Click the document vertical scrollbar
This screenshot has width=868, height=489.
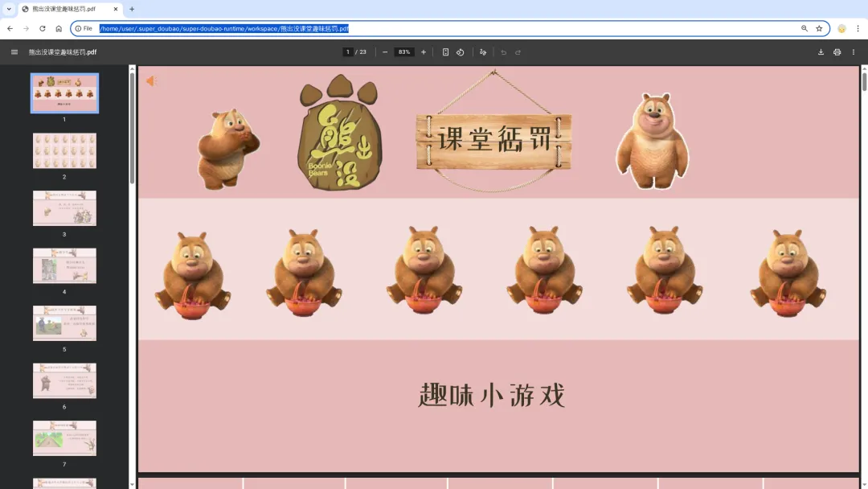(864, 82)
